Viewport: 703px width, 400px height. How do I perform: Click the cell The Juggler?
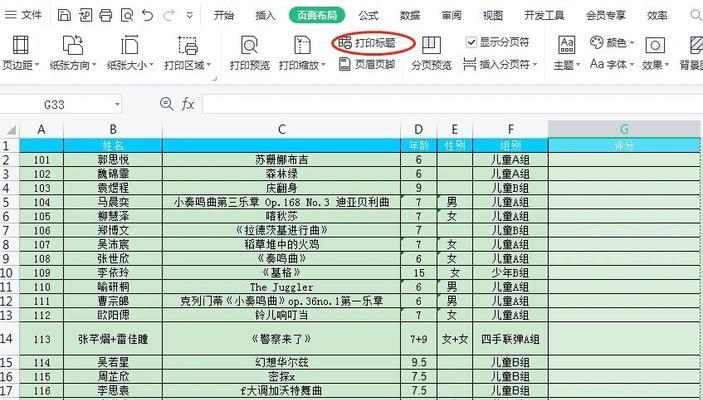coord(282,287)
